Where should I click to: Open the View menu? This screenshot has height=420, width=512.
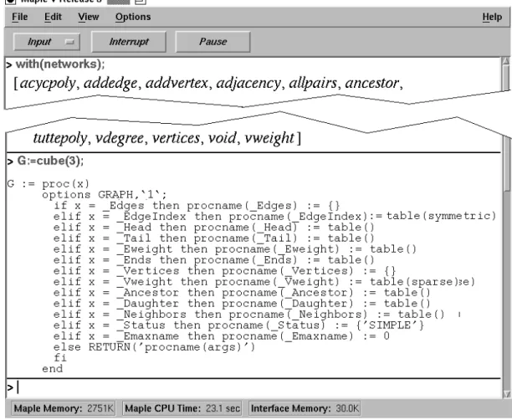pos(89,17)
